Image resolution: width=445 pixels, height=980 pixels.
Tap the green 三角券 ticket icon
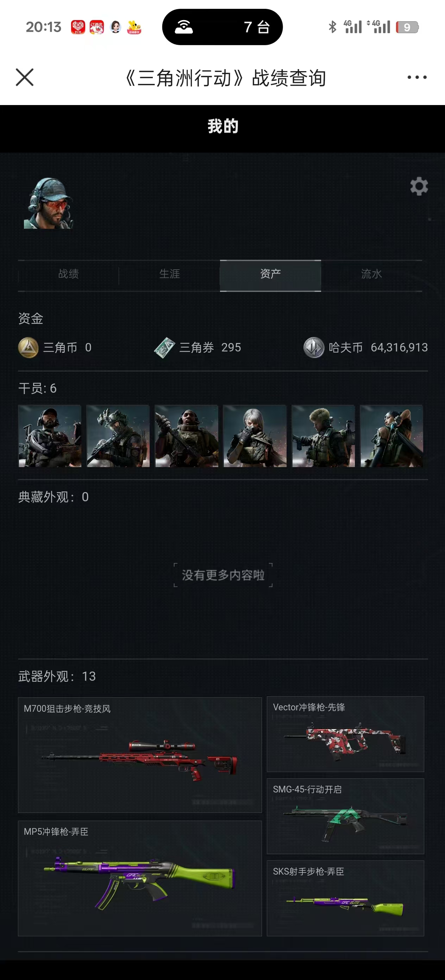tap(164, 347)
